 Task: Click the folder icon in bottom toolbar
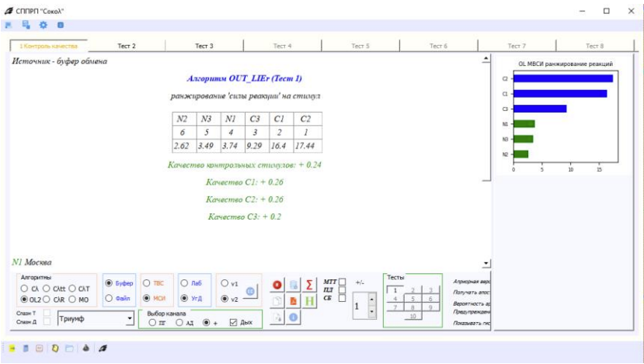tap(68, 349)
